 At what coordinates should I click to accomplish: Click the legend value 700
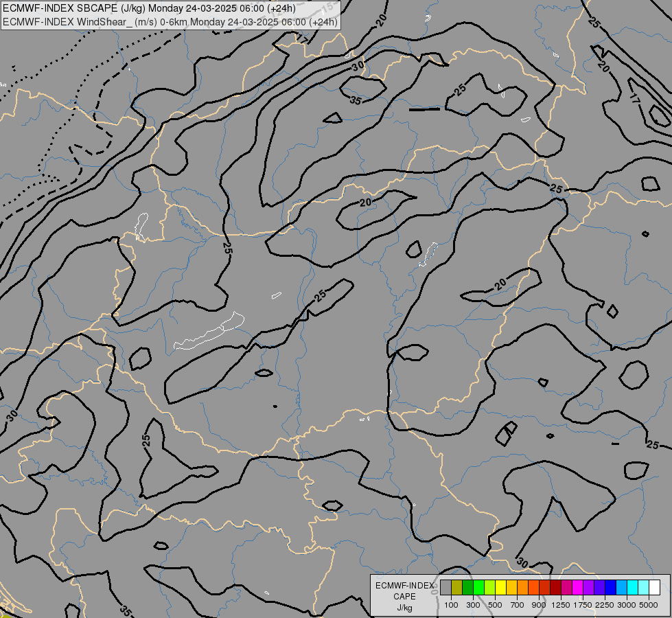pos(518,605)
